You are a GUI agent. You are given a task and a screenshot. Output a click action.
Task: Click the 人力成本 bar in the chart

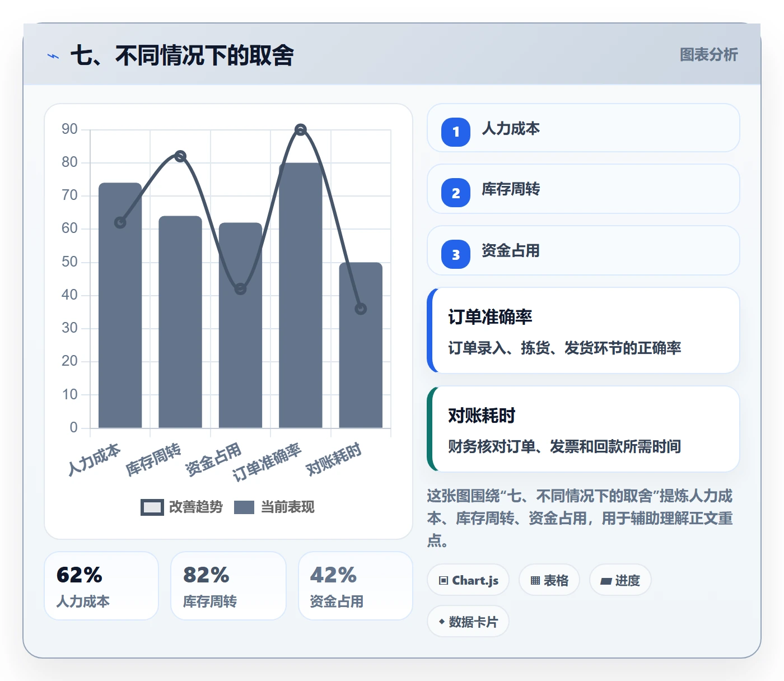120,305
